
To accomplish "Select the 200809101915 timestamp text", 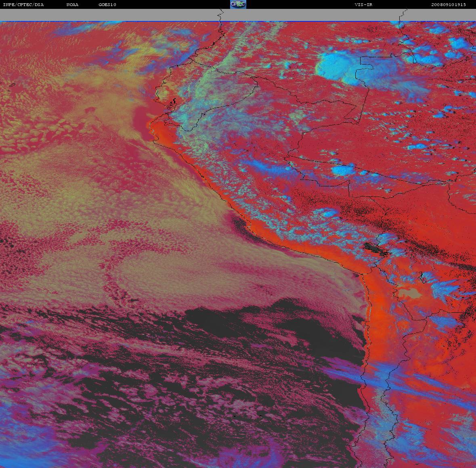I will point(449,4).
